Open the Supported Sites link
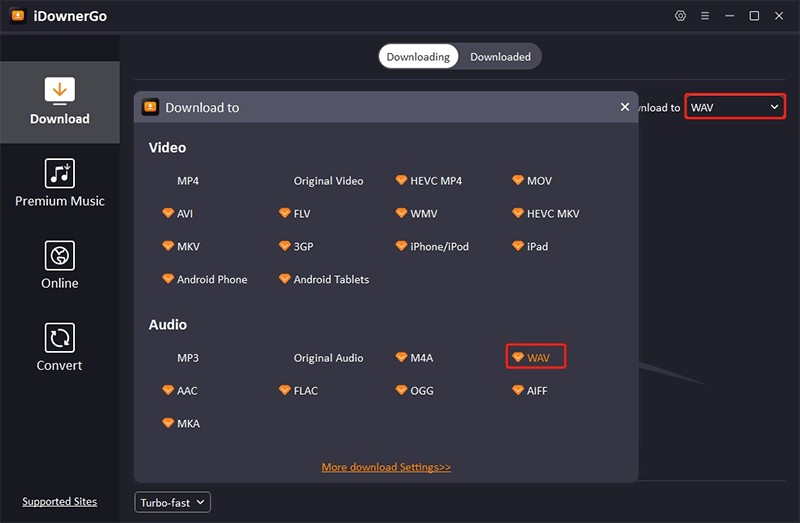The image size is (800, 523). (60, 502)
